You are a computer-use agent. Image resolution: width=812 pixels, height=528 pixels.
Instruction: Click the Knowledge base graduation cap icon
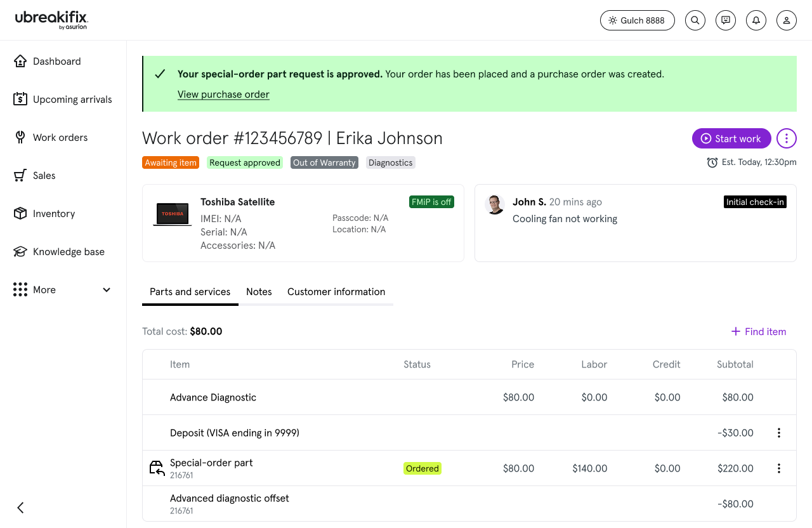[20, 251]
